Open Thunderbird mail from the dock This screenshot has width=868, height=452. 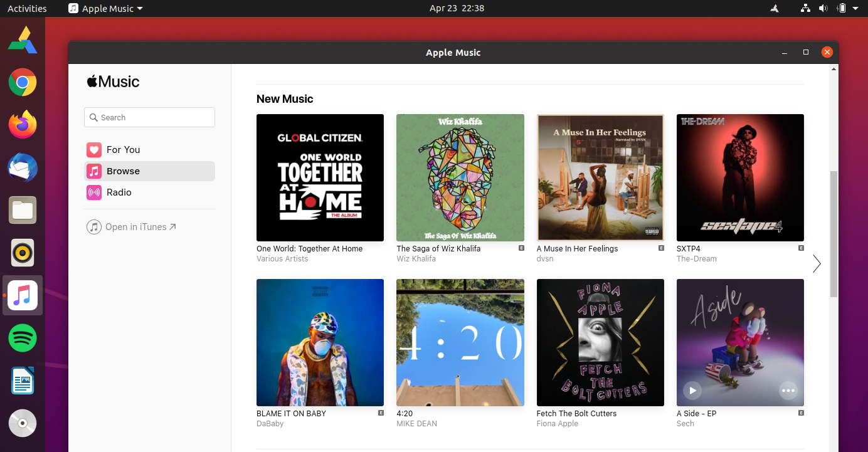point(23,167)
